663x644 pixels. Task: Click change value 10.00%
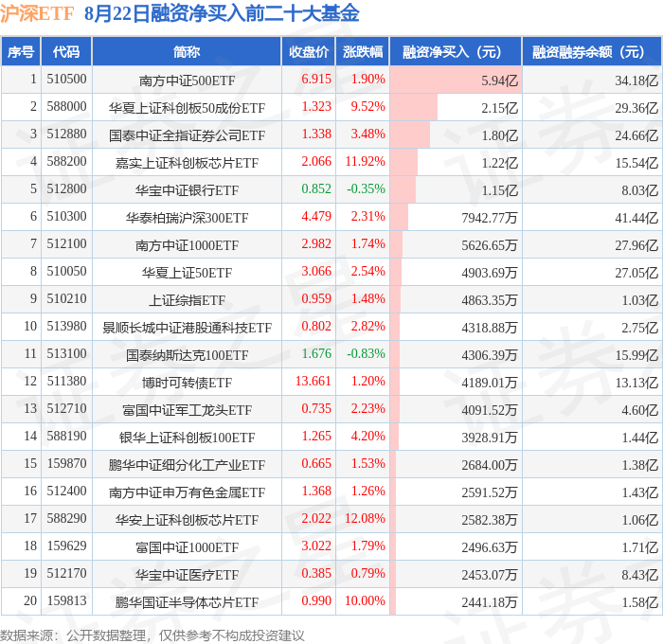coord(366,600)
